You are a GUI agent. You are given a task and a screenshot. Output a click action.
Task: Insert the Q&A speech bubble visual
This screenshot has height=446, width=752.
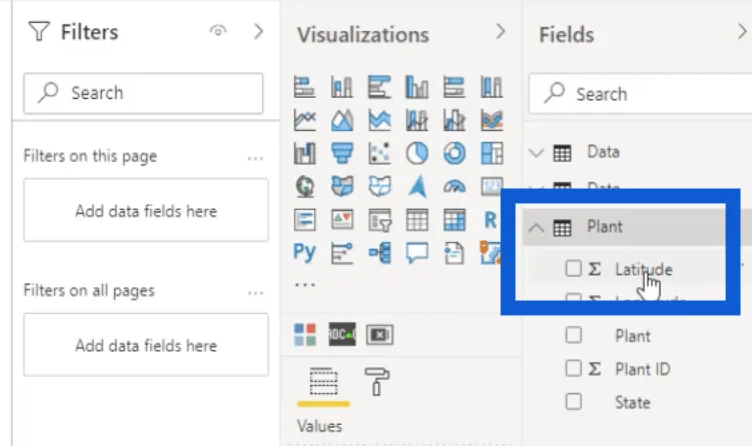coord(417,253)
